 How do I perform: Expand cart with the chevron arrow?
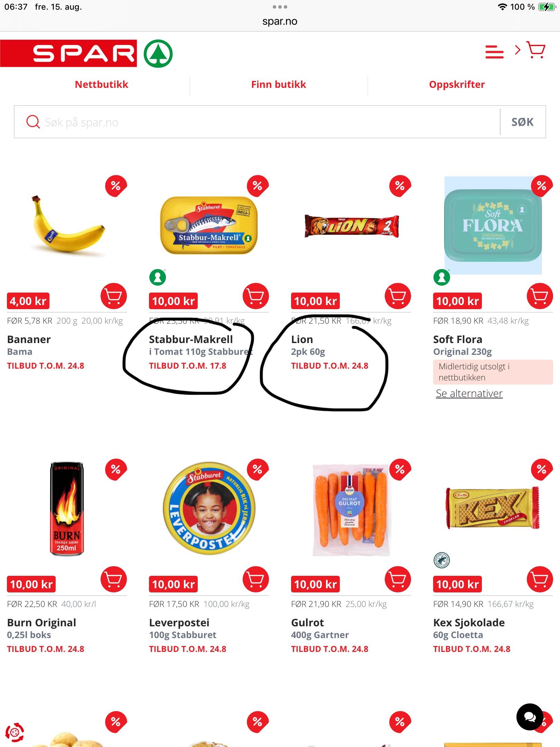coord(517,50)
